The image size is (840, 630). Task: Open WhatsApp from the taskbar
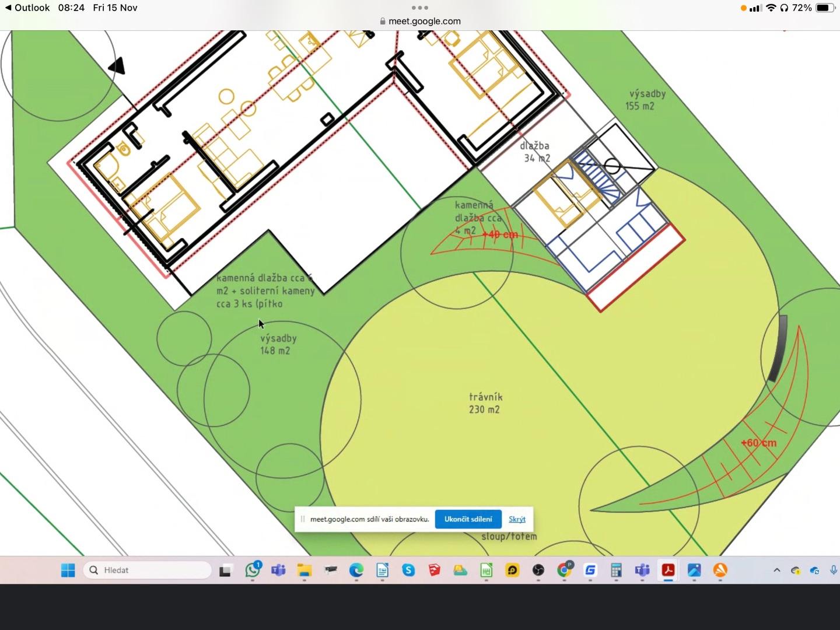point(253,570)
